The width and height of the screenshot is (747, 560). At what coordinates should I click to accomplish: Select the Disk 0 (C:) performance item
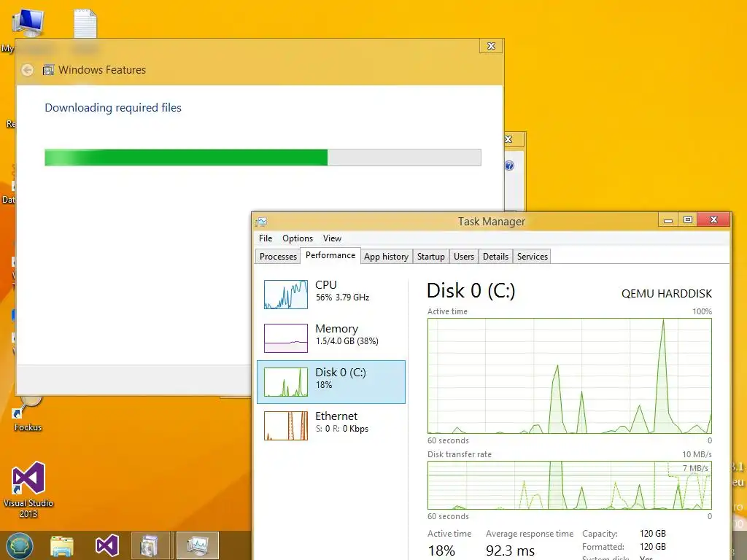coord(331,382)
